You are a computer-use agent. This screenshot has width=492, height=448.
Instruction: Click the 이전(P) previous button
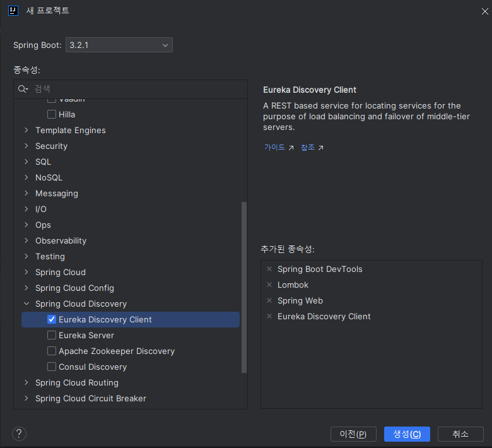(353, 434)
